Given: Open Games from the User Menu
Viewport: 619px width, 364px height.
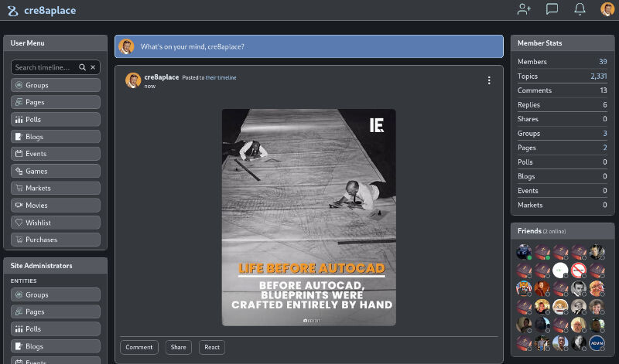Looking at the screenshot, I should coord(56,171).
